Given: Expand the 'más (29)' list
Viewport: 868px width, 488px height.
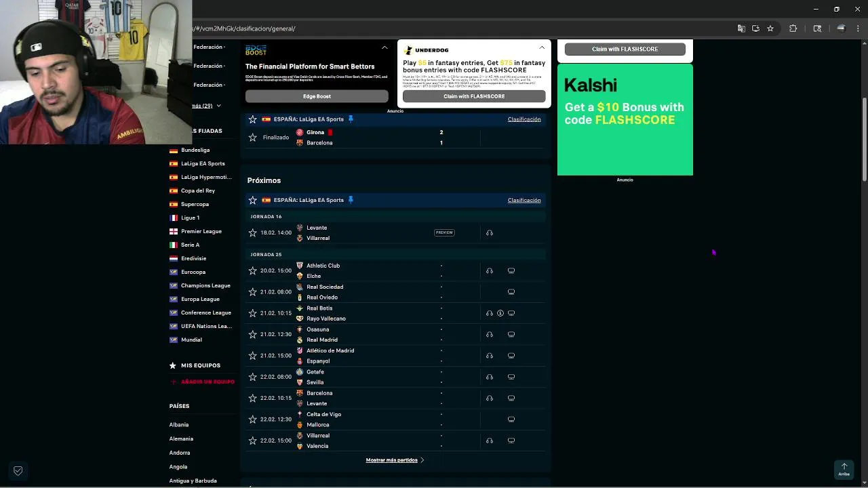Looking at the screenshot, I should pyautogui.click(x=206, y=106).
